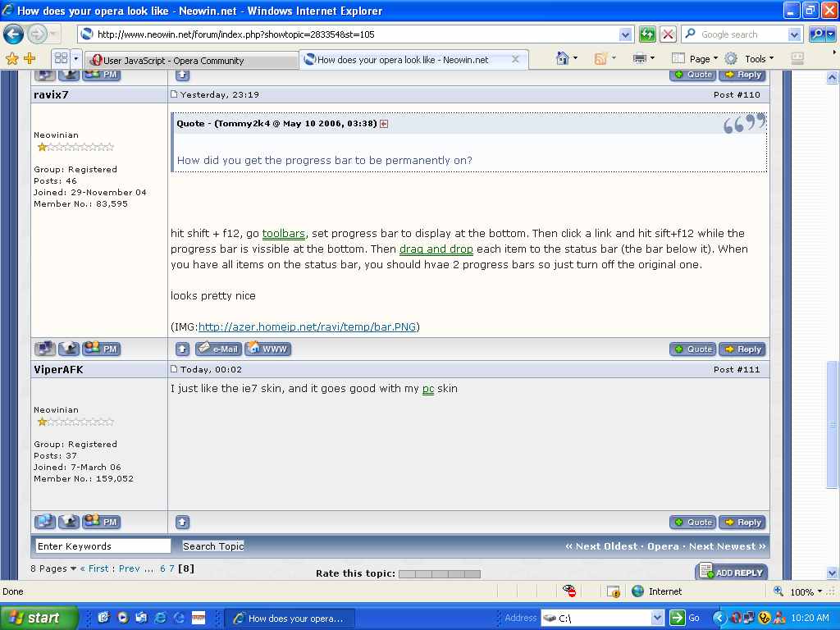Click the Forward navigation arrow

pyautogui.click(x=37, y=34)
